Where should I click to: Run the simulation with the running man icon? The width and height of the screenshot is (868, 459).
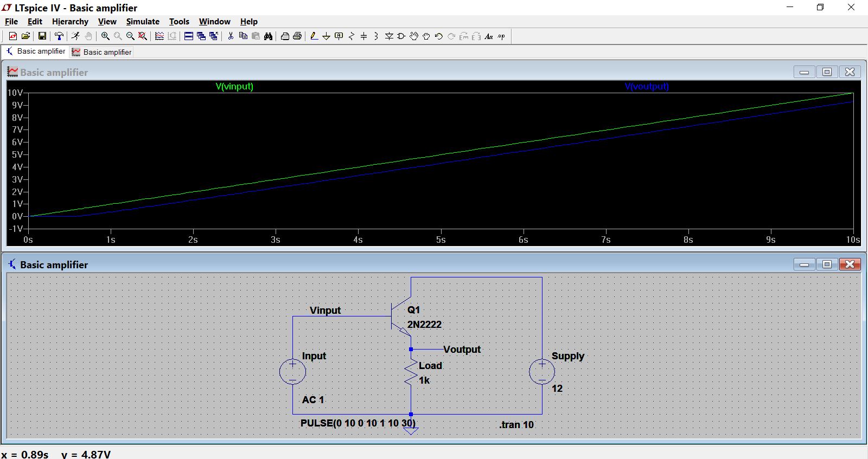click(75, 36)
